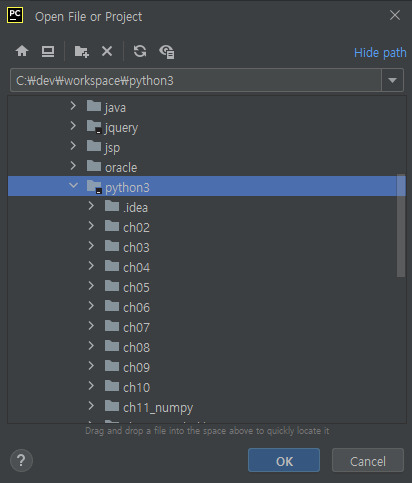Image resolution: width=412 pixels, height=483 pixels.
Task: Select the python3 folder name
Action: coord(127,188)
